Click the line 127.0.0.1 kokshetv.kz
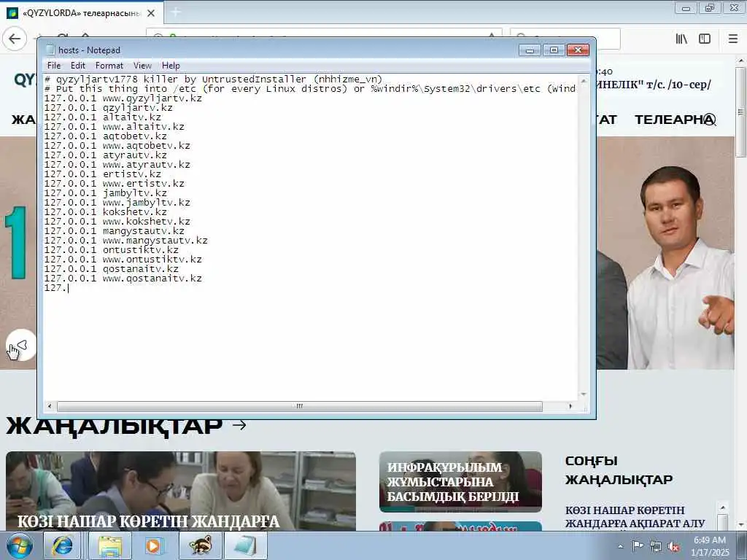747x560 pixels. pyautogui.click(x=105, y=212)
